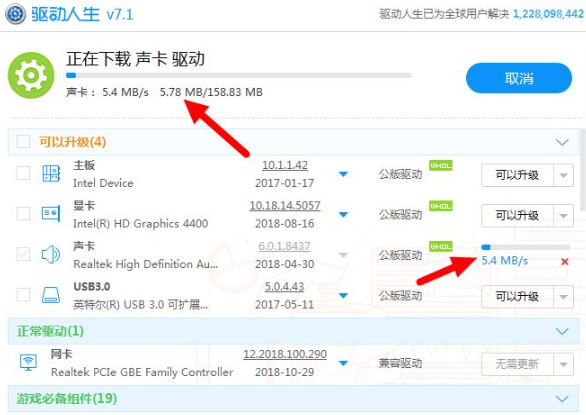The height and width of the screenshot is (415, 586).
Task: Click the USB3.0 drive device icon
Action: point(51,295)
